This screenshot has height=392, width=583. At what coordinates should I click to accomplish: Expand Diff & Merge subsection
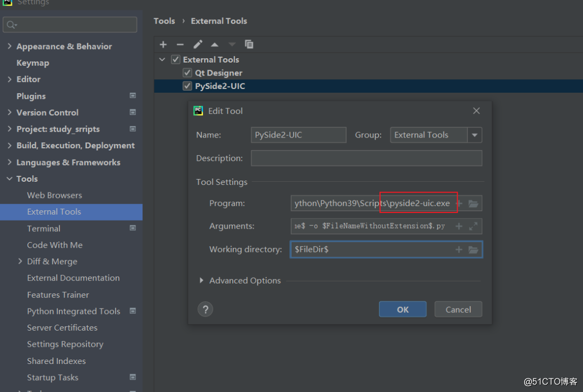20,261
